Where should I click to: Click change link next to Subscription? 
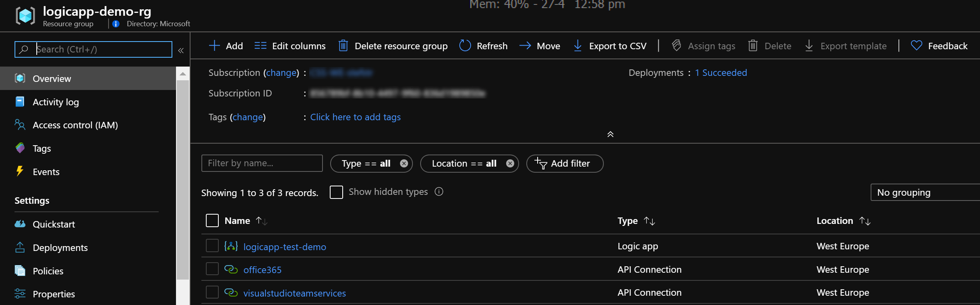coord(281,73)
